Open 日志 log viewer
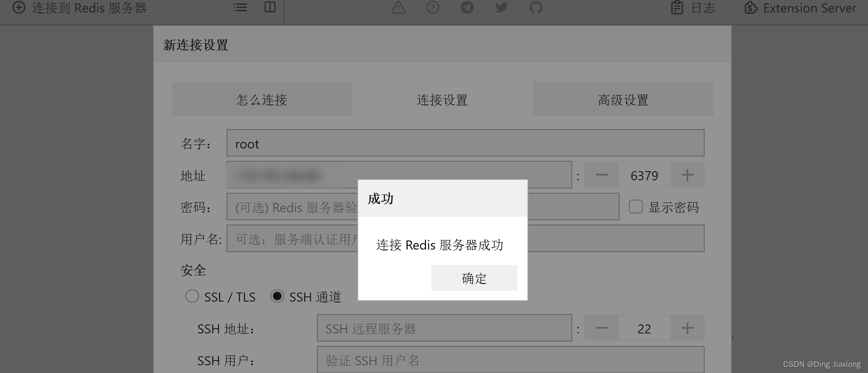Image resolution: width=868 pixels, height=373 pixels. click(x=703, y=8)
